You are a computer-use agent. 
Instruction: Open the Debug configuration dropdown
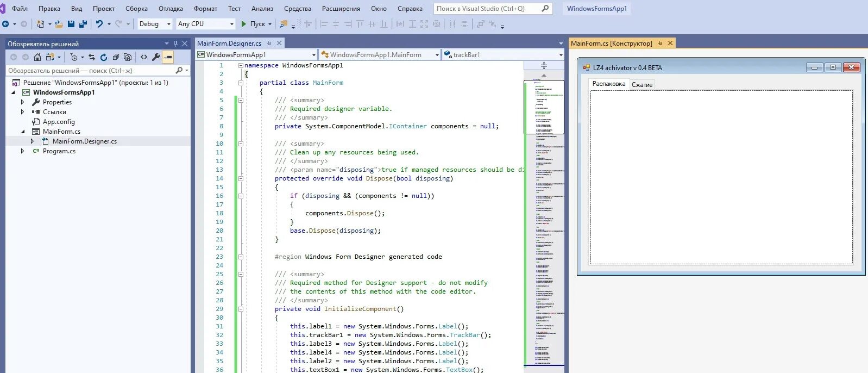pos(168,24)
